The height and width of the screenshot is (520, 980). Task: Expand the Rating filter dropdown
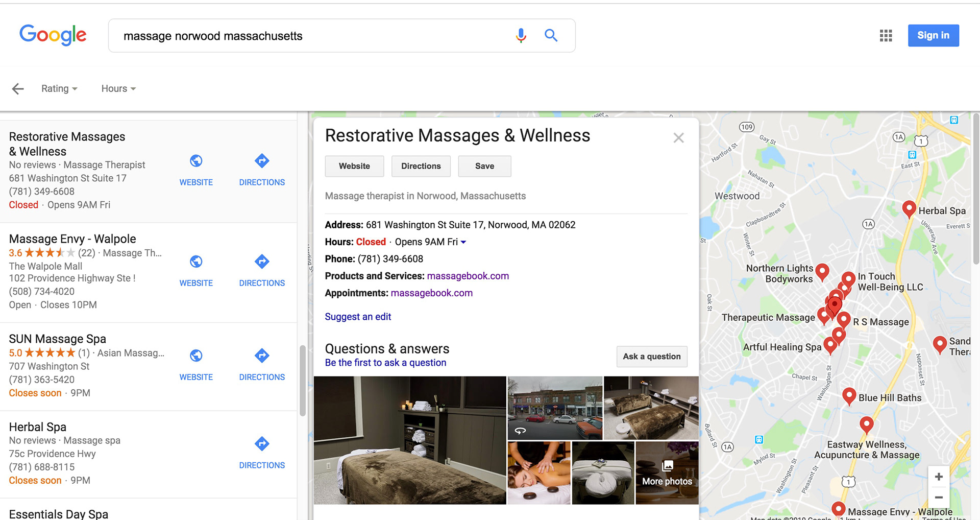coord(59,89)
